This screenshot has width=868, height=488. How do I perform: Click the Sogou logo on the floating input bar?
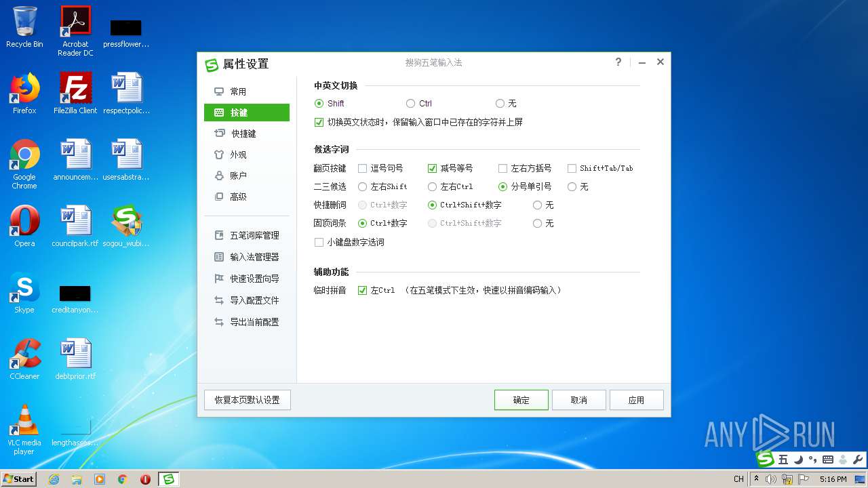[x=766, y=459]
